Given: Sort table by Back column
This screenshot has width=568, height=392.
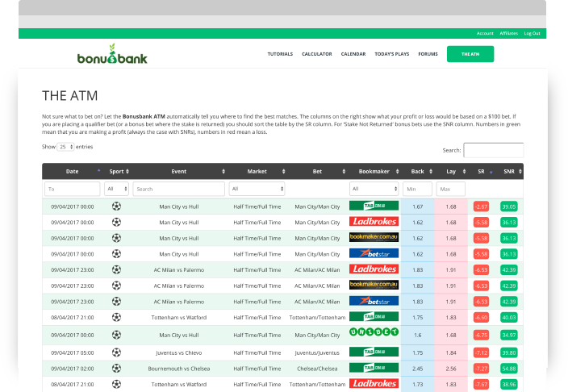Looking at the screenshot, I should point(417,171).
